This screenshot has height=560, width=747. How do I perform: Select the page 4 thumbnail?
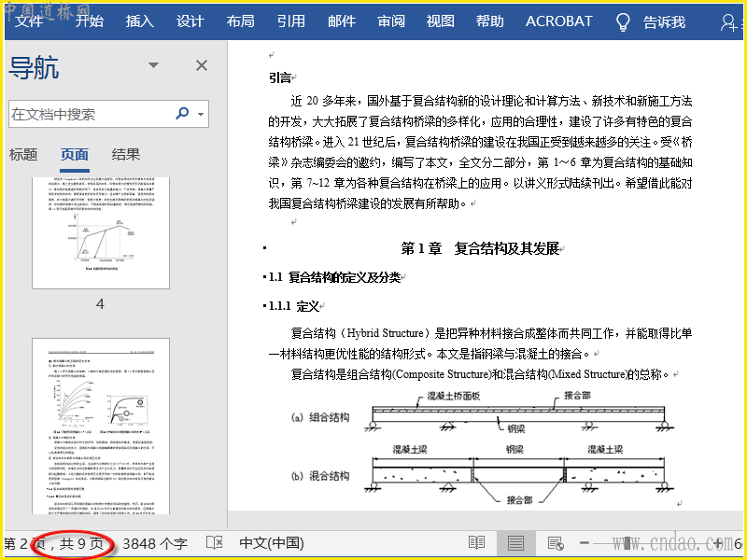coord(101,232)
